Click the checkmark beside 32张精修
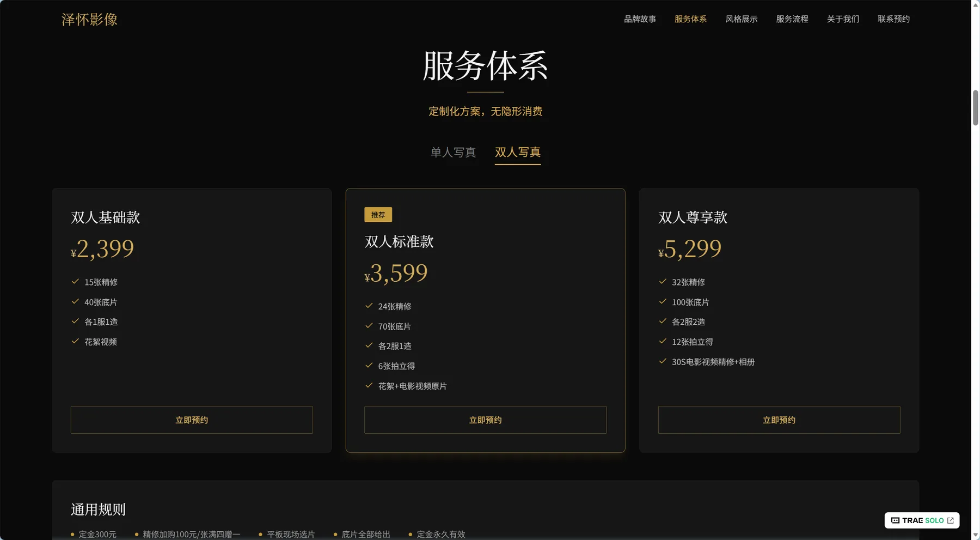The height and width of the screenshot is (540, 980). (663, 282)
